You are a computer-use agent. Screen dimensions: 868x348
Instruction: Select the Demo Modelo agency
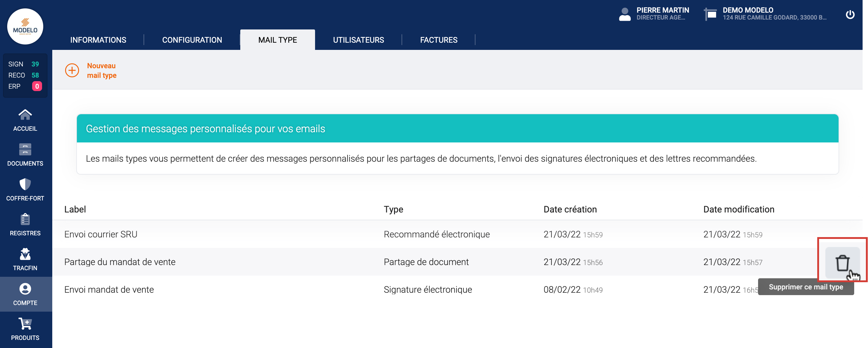point(765,14)
